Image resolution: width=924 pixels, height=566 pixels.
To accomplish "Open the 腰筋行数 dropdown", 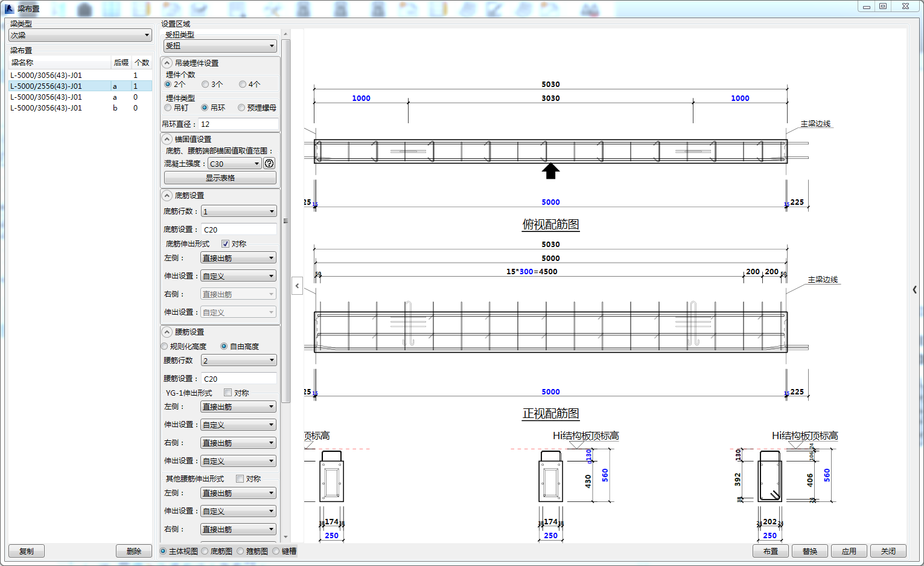I will click(238, 361).
